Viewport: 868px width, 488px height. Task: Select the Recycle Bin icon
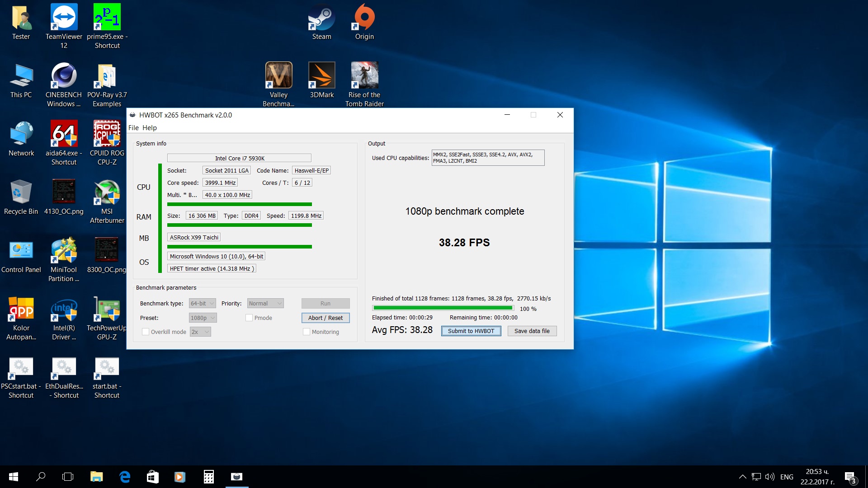[x=21, y=197]
